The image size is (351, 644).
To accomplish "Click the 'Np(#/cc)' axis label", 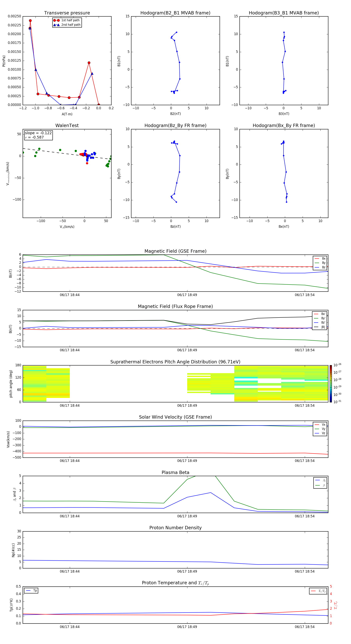I will pyautogui.click(x=13, y=550).
